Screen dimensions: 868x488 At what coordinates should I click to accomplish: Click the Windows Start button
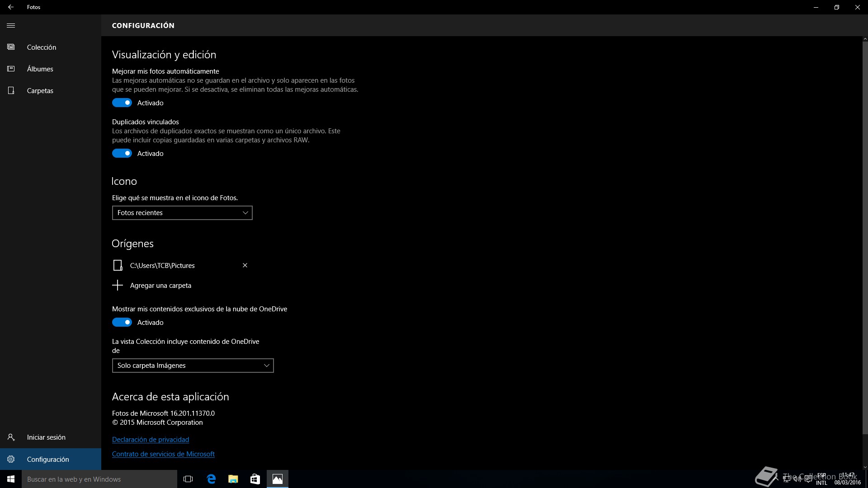coord(11,479)
